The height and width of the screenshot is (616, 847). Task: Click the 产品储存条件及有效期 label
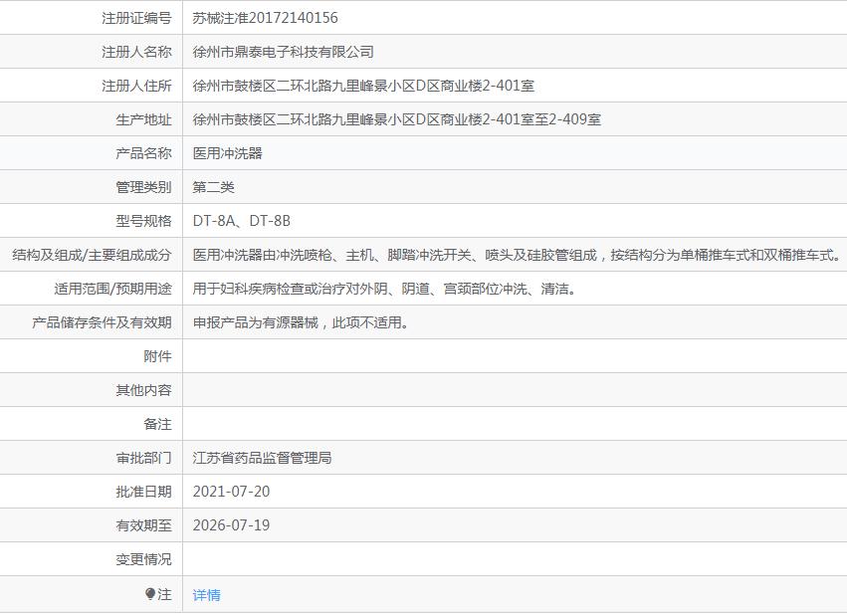(x=103, y=322)
